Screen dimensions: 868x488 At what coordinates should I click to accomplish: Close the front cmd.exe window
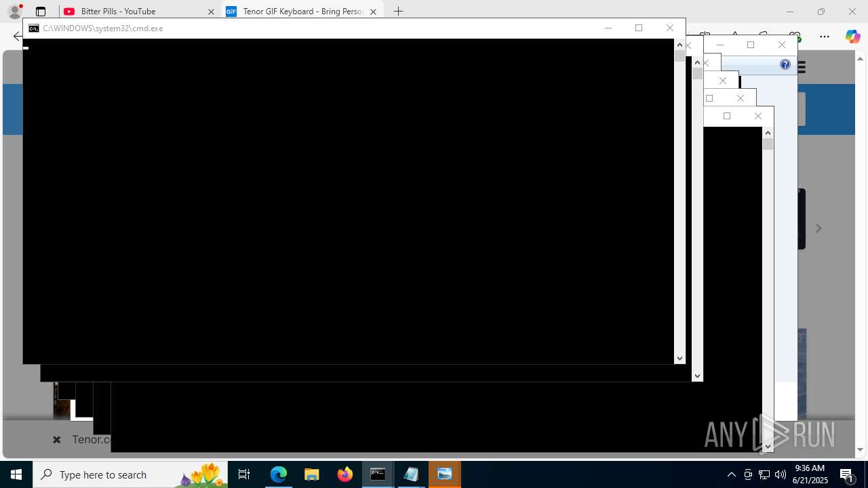[x=670, y=28]
